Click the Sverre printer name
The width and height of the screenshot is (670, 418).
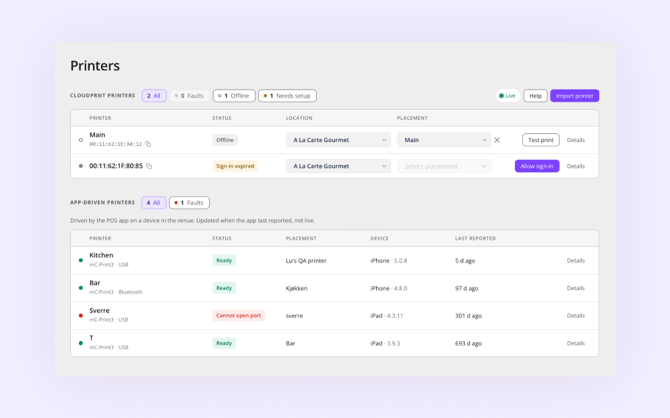point(99,310)
